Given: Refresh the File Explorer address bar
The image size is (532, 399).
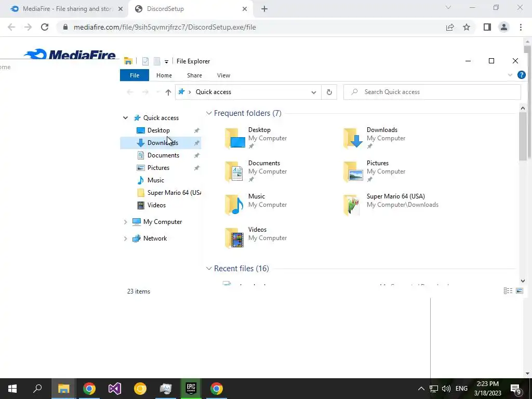Looking at the screenshot, I should pyautogui.click(x=329, y=92).
